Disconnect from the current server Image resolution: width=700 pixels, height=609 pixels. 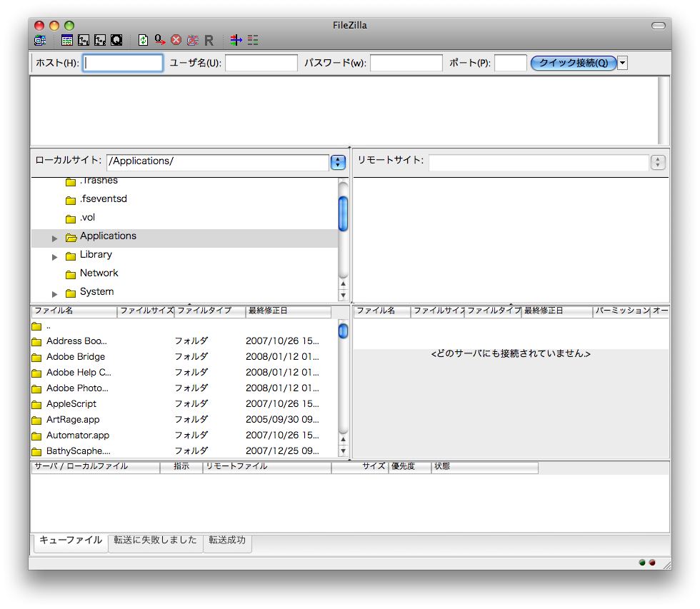(193, 40)
